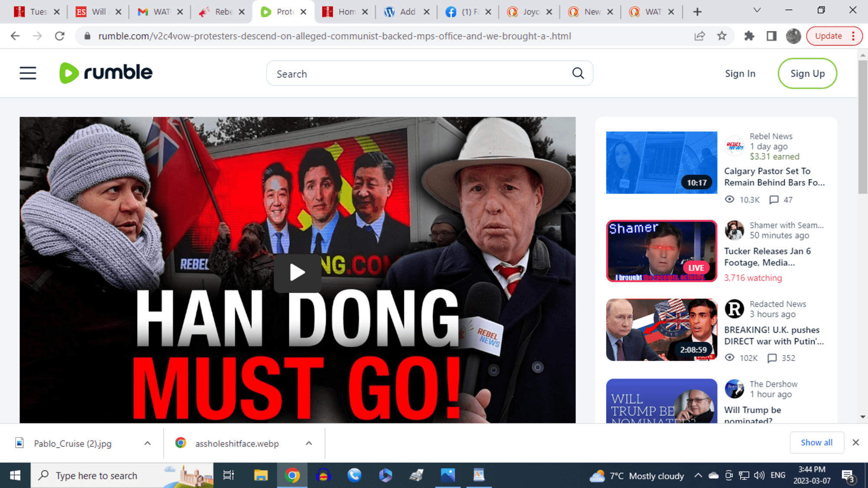Click the Sign Up button
Viewport: 868px width, 488px height.
pos(807,73)
